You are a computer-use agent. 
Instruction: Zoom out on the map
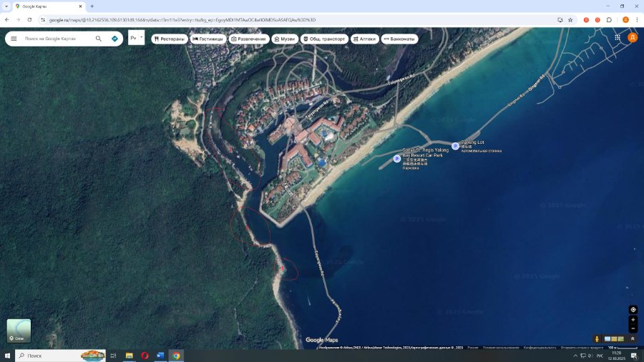coord(633,328)
